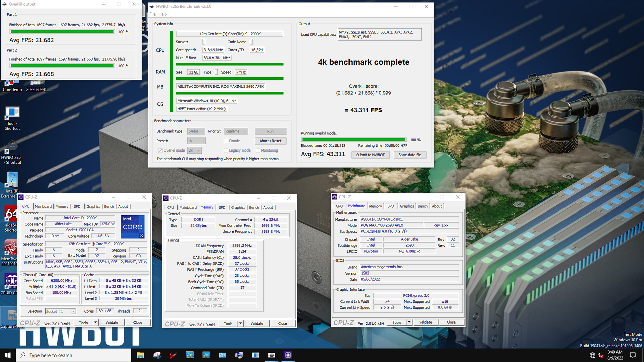
Task: Switch to purple CPU-Z taskbar icon
Action: pos(288,355)
